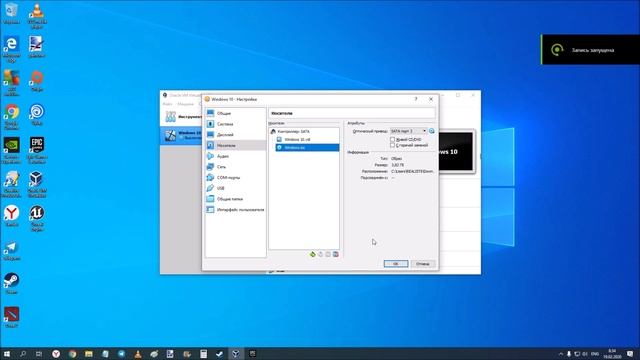The image size is (640, 360).
Task: Click the add controller icon under storage tree
Action: pos(313,254)
